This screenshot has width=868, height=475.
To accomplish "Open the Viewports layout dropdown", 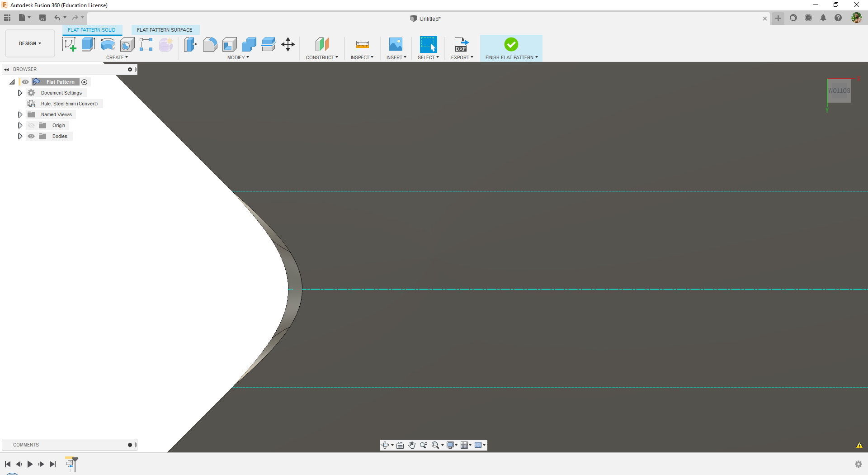I will coord(480,445).
